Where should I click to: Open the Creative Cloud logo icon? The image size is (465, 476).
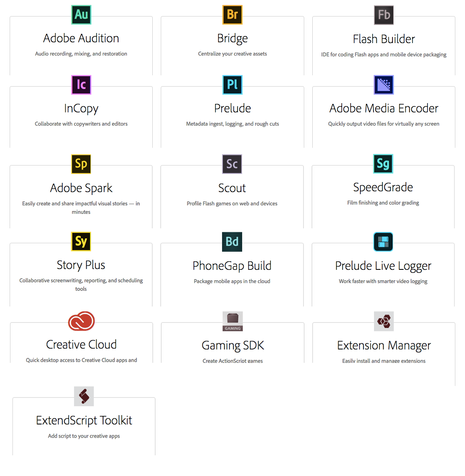click(81, 321)
